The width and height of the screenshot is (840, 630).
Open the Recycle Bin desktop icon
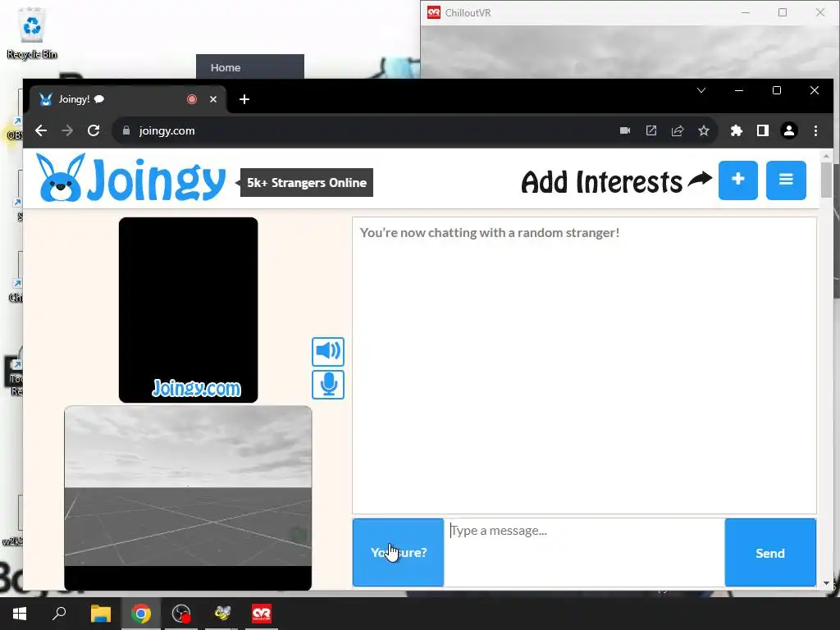point(32,32)
